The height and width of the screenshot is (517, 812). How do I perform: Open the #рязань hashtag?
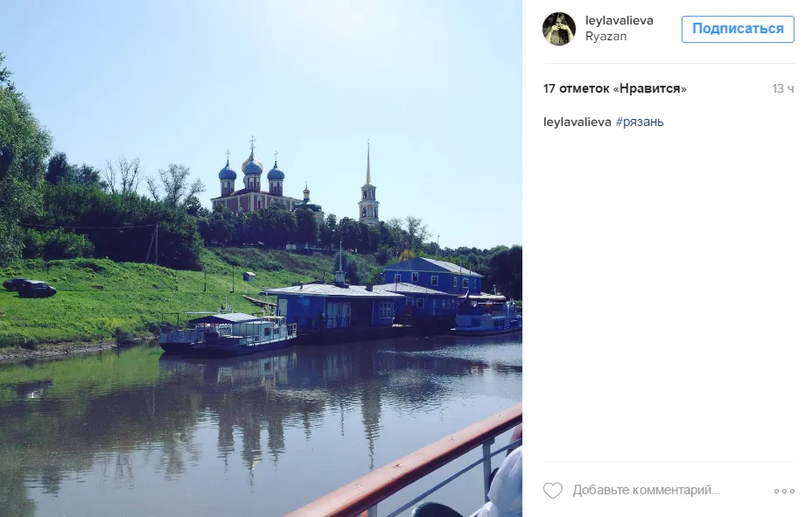640,122
